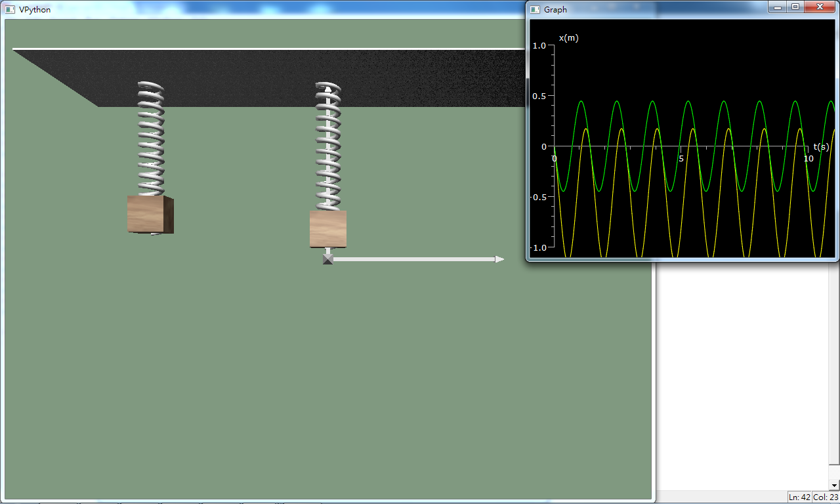840x504 pixels.
Task: Click the 'Graph' window title text
Action: pos(555,9)
